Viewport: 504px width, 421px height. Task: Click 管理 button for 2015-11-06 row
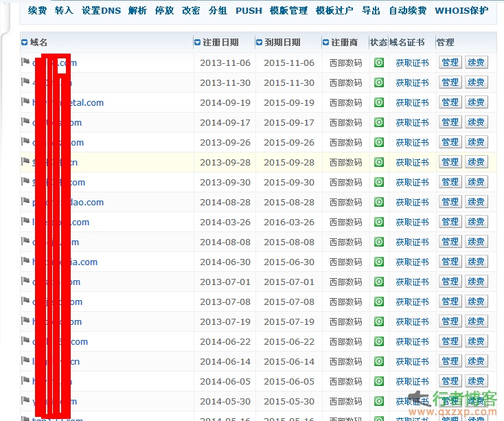450,62
